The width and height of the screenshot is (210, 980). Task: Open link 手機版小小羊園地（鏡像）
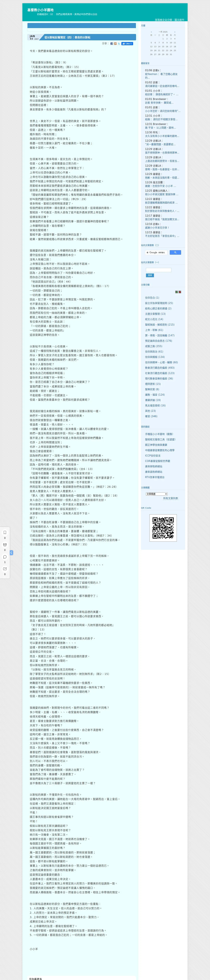[x=159, y=434]
